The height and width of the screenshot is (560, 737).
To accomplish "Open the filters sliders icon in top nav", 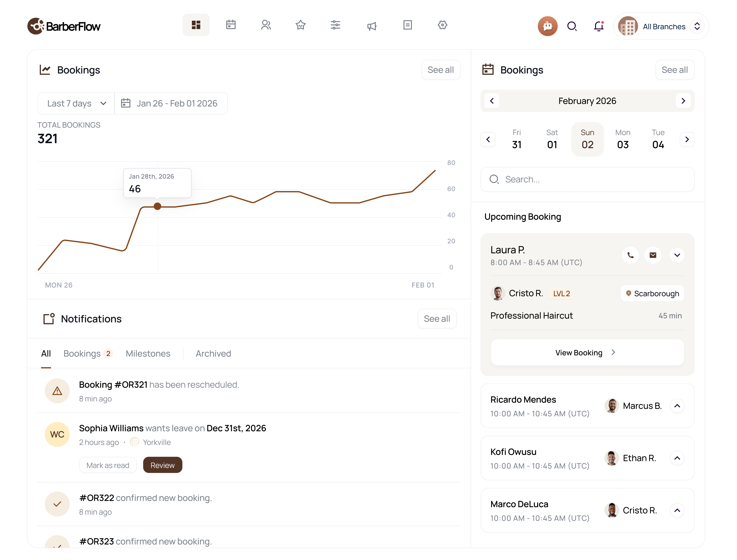I will point(336,25).
